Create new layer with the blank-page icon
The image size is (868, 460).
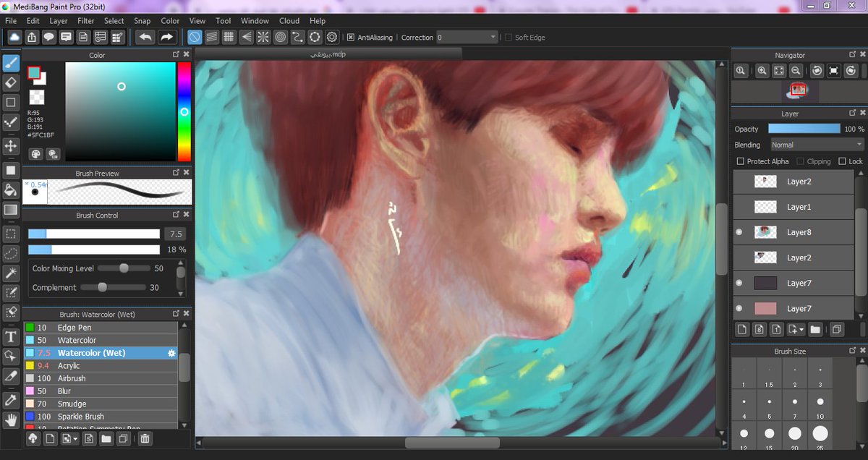tap(742, 329)
